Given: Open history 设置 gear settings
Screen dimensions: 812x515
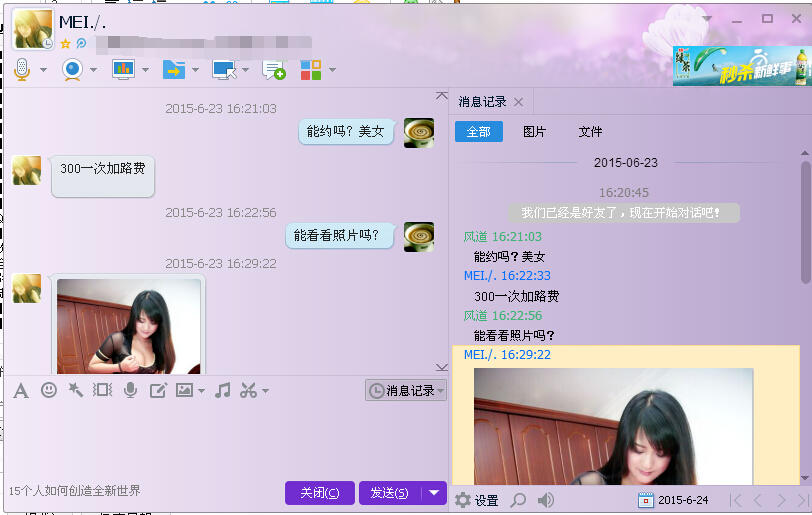Looking at the screenshot, I should pos(477,500).
